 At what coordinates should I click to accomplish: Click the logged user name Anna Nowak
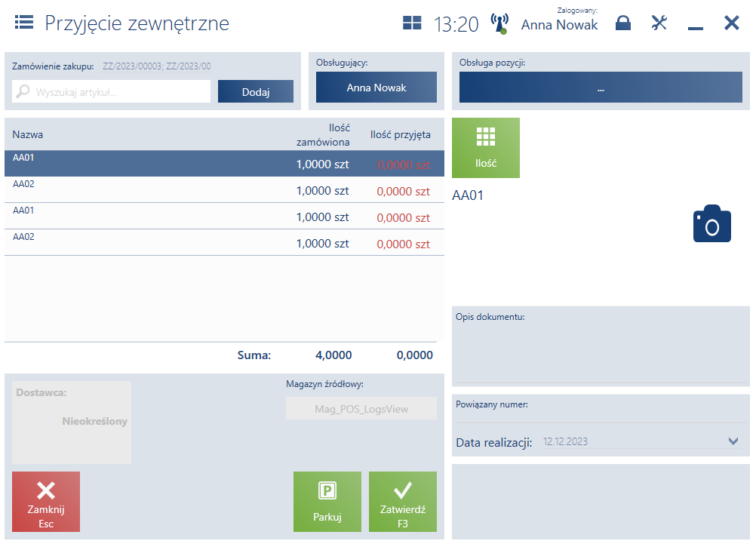tap(559, 25)
